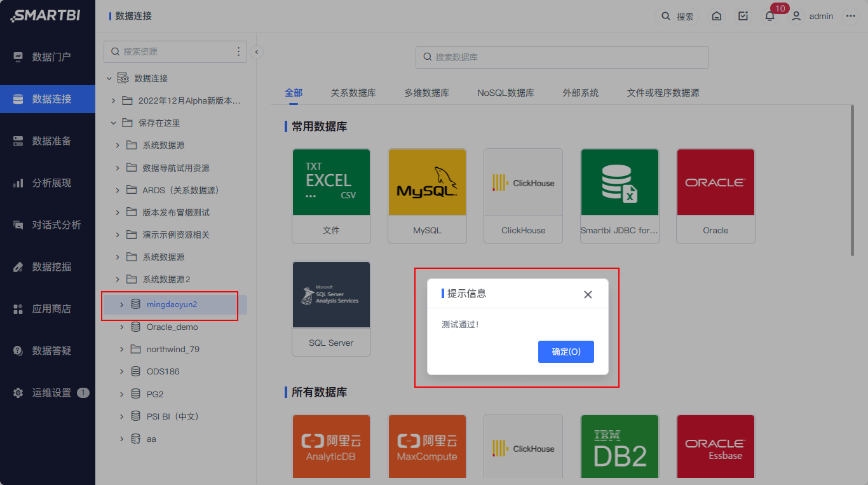Open the top-right more options ellipsis

tap(851, 16)
